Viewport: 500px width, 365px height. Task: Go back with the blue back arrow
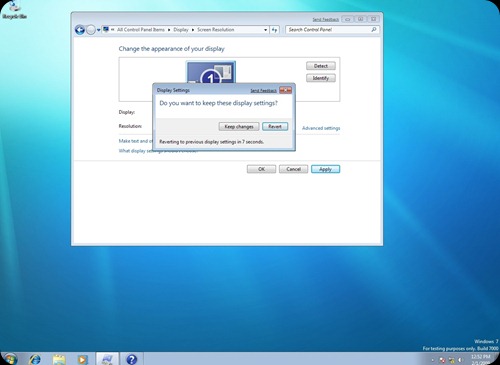(80, 30)
